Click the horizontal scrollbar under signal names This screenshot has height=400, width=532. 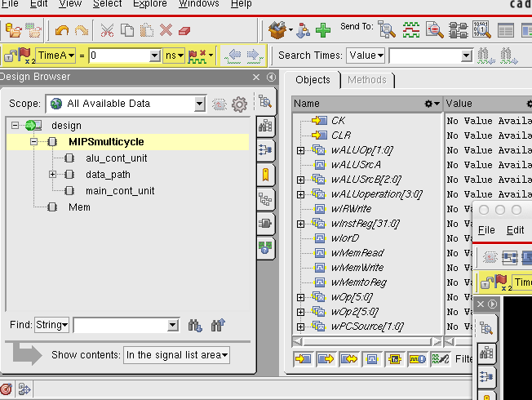[x=367, y=340]
